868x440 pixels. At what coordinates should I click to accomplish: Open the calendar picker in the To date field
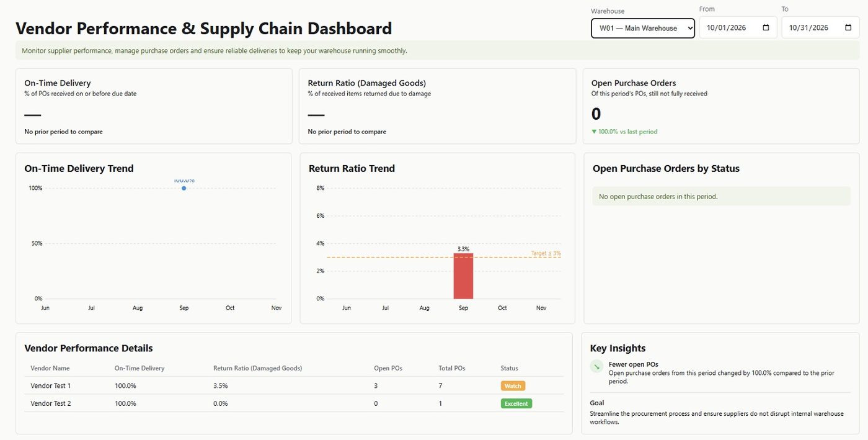[x=848, y=28]
